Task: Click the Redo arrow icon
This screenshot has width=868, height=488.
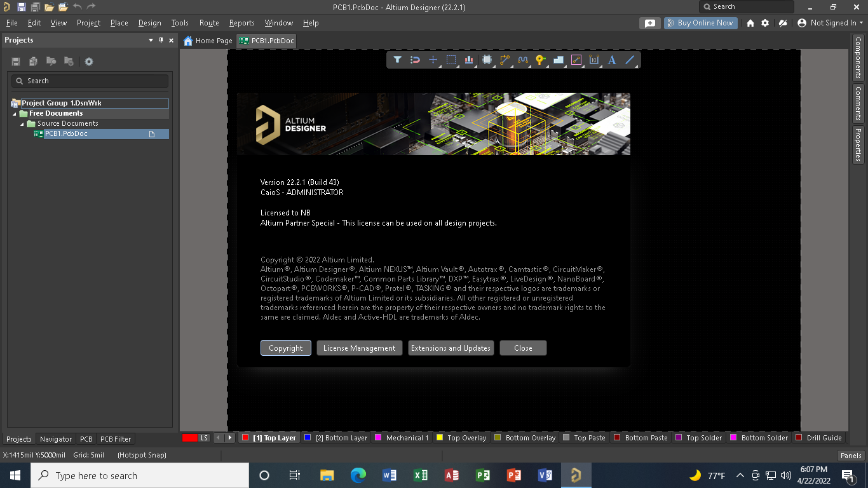Action: tap(91, 7)
